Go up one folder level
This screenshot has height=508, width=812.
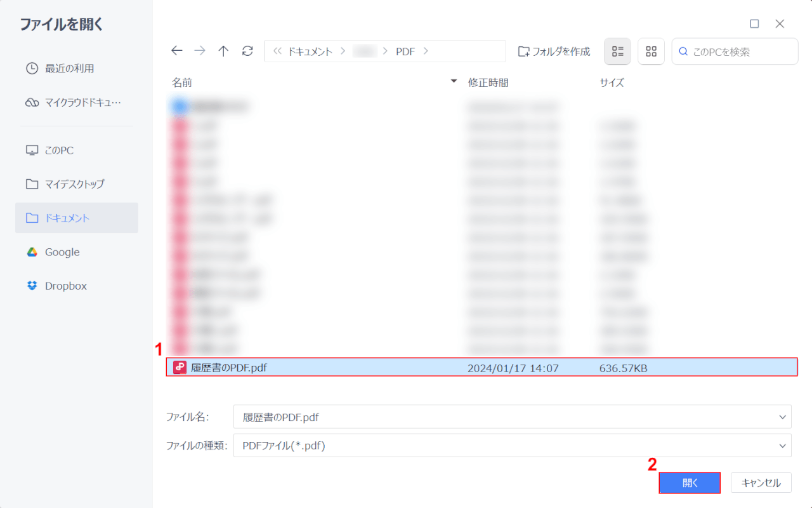click(223, 51)
